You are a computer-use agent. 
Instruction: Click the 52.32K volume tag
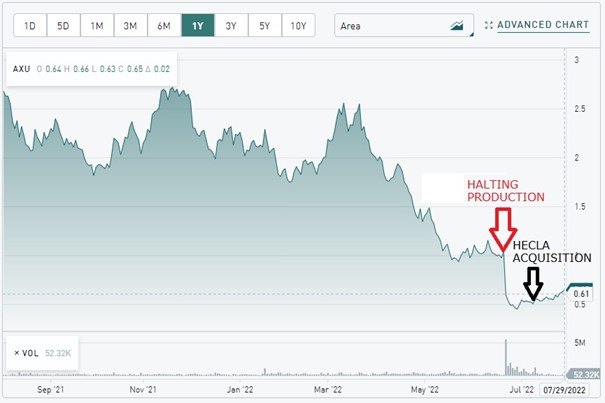pyautogui.click(x=583, y=374)
